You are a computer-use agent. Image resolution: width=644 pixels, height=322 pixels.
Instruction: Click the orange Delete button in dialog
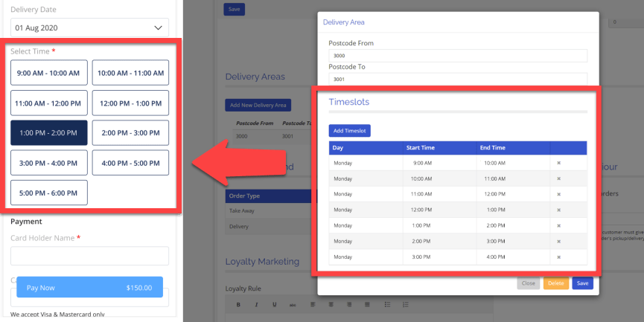555,283
